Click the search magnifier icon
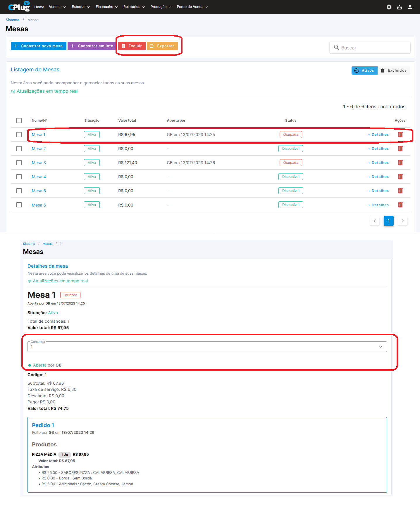This screenshot has height=509, width=420. 336,47
